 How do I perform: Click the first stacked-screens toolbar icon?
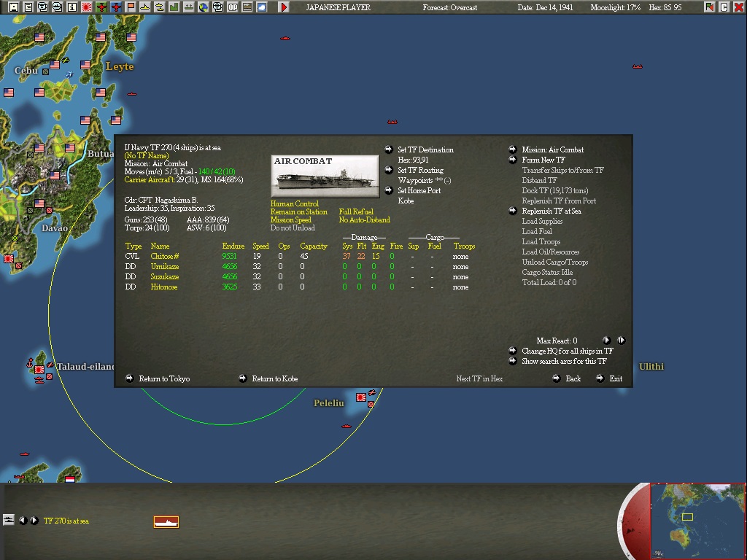coord(43,7)
